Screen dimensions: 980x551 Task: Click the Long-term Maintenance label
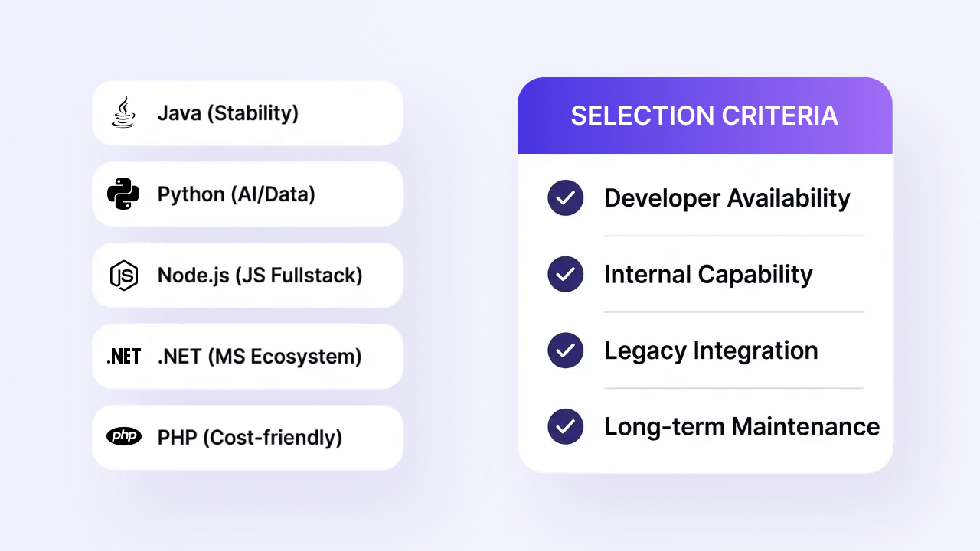point(742,426)
